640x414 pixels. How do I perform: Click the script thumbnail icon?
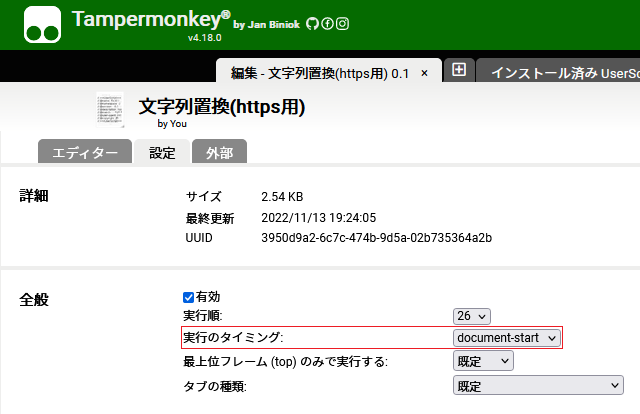pos(110,110)
